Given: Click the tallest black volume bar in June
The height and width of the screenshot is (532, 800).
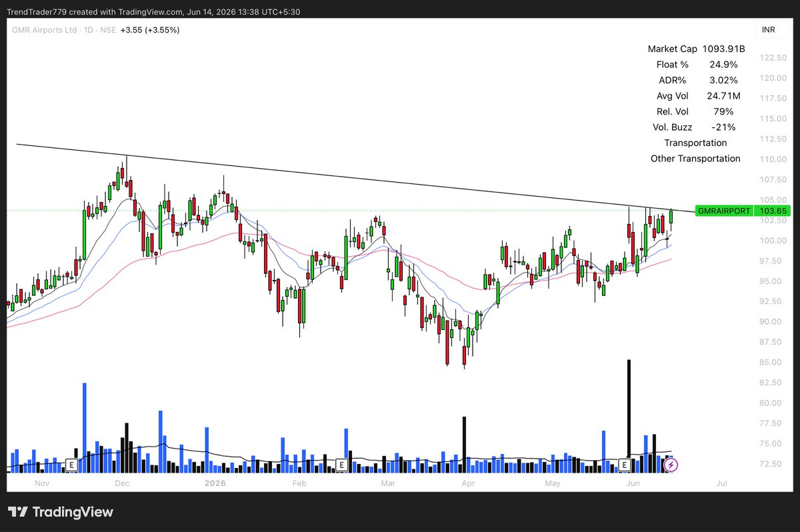Looking at the screenshot, I should [629, 416].
